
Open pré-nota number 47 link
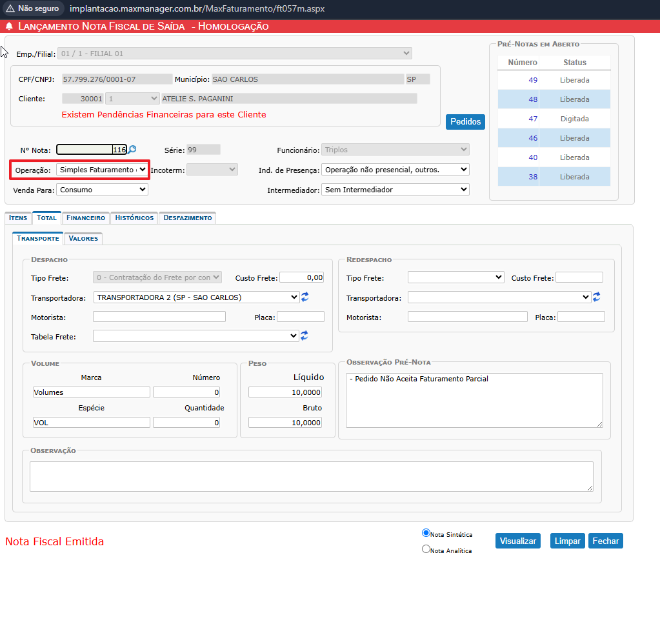(x=532, y=119)
